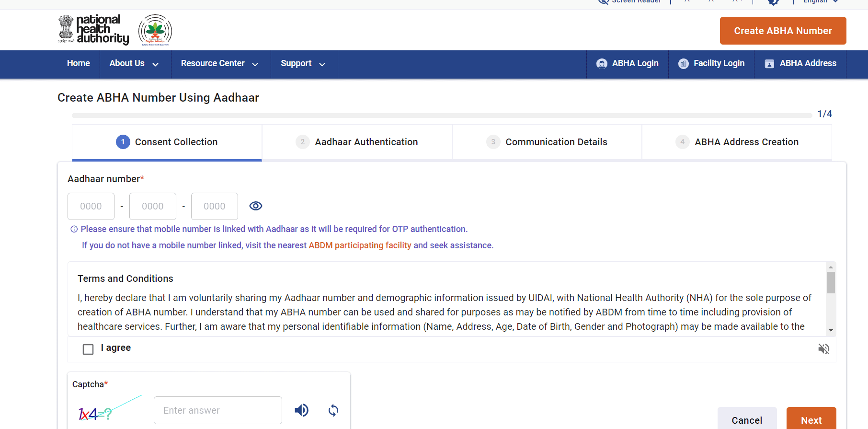Click the captcha puzzle image
868x429 pixels.
(x=110, y=409)
